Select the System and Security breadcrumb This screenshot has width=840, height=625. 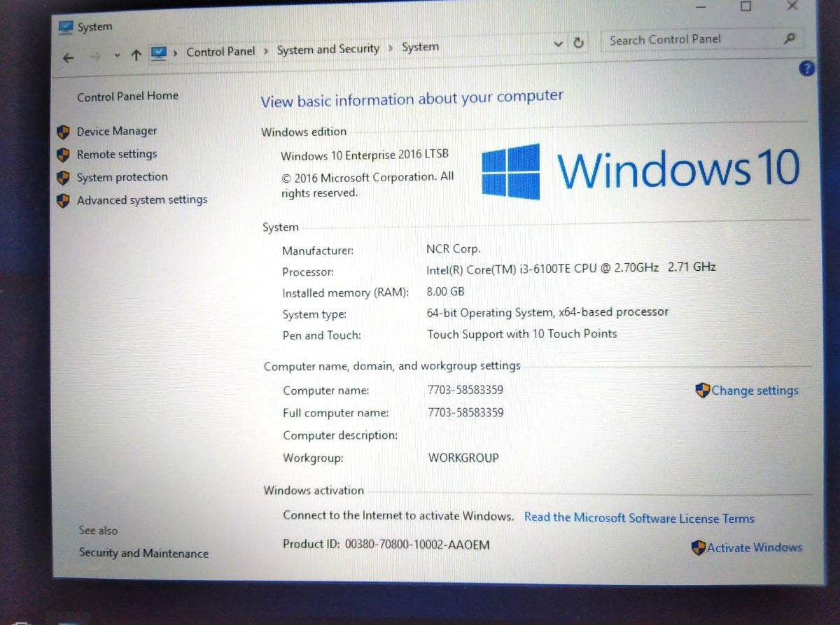328,49
